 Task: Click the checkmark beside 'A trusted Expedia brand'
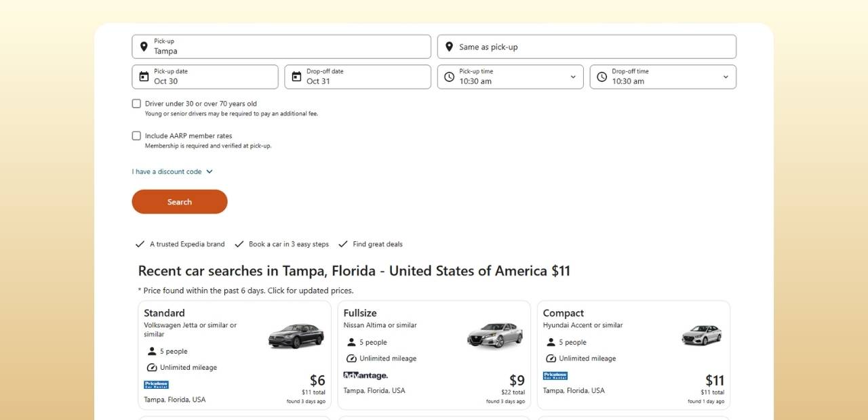tap(140, 244)
